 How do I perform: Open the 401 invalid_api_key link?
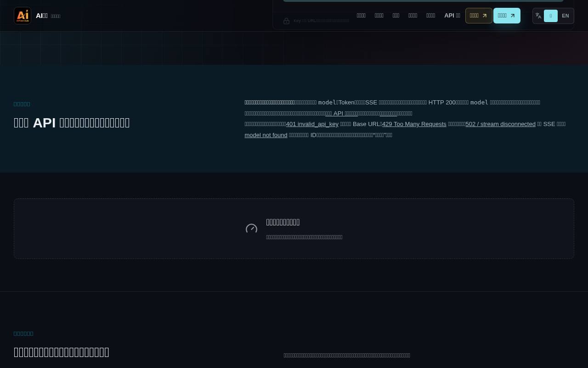point(312,124)
